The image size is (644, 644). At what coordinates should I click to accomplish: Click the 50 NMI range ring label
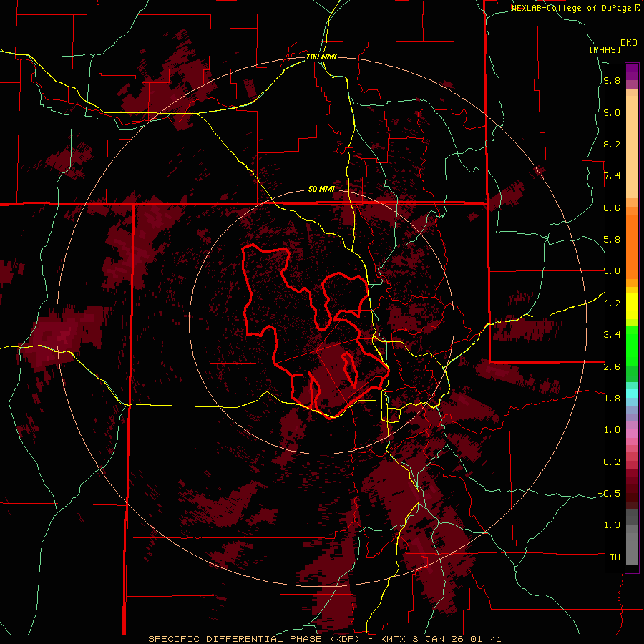(321, 189)
